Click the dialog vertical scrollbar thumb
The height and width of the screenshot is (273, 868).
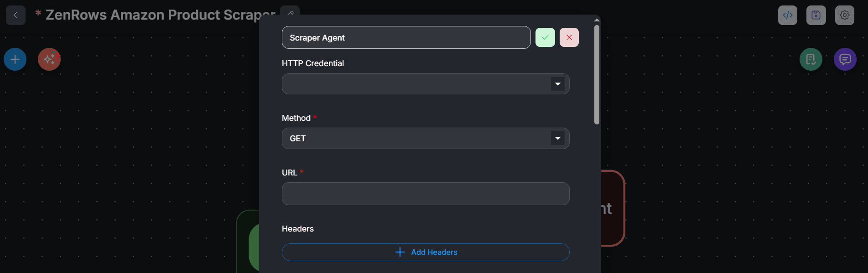pos(597,74)
